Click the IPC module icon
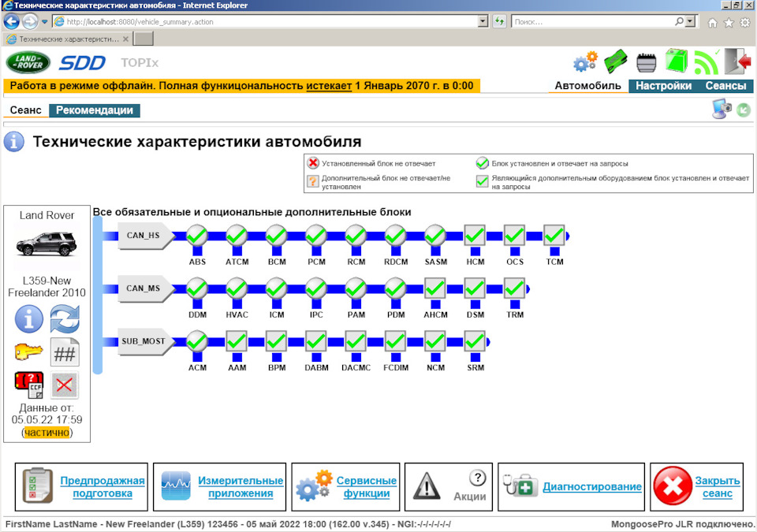This screenshot has width=757, height=532. coord(316,288)
